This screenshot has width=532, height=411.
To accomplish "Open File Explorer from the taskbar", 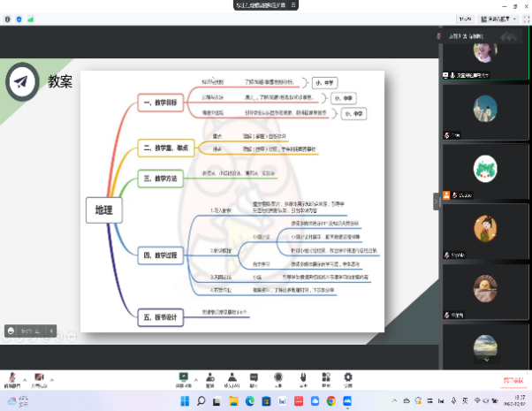I will (233, 401).
